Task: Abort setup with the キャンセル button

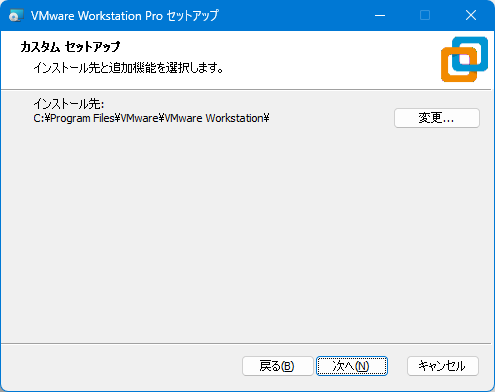Action: click(443, 366)
